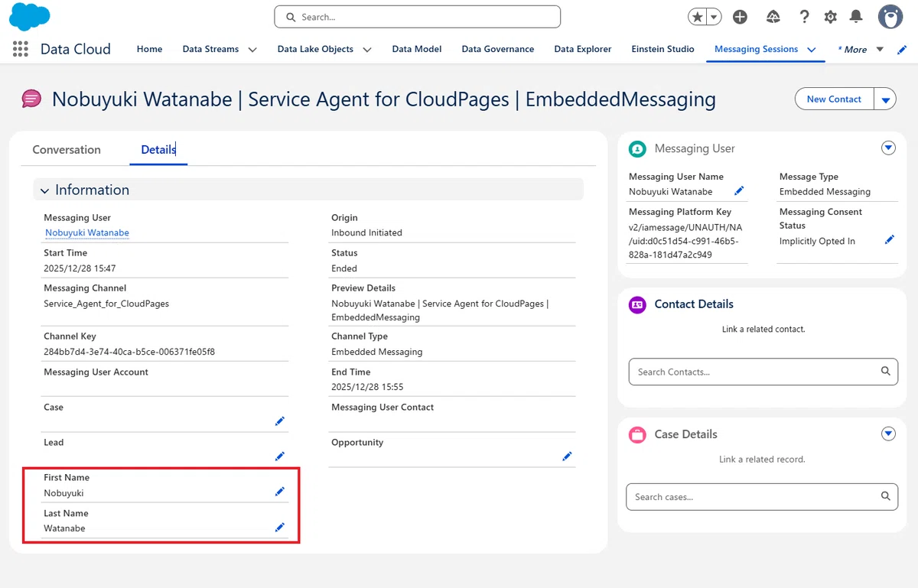
Task: Click the Messaging User card title
Action: point(695,148)
